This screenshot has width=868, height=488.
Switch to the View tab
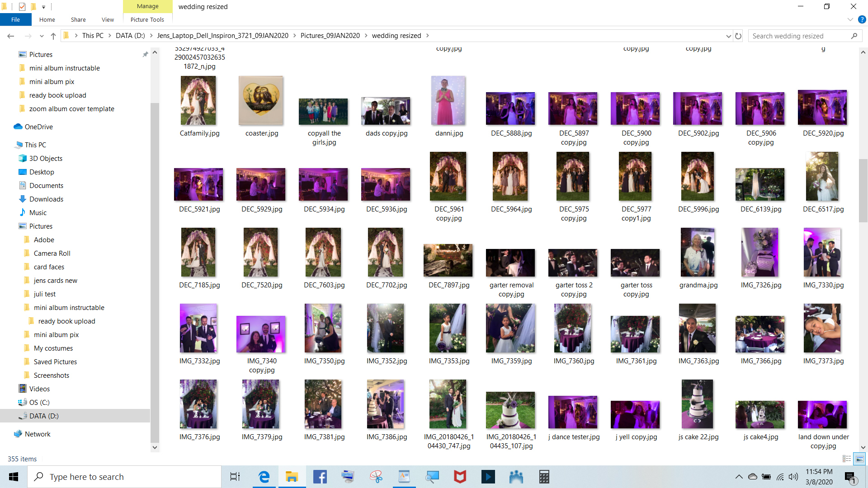tap(108, 19)
